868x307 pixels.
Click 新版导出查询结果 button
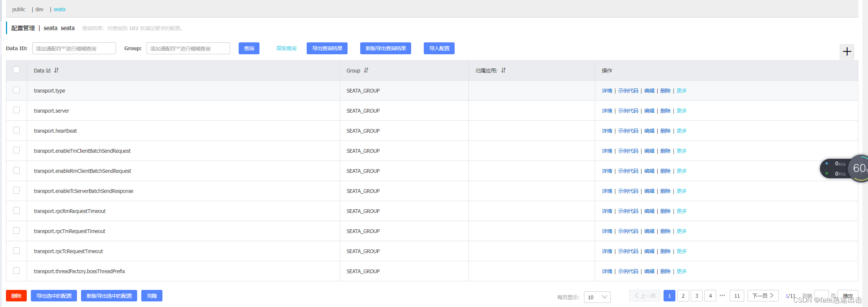click(x=385, y=48)
